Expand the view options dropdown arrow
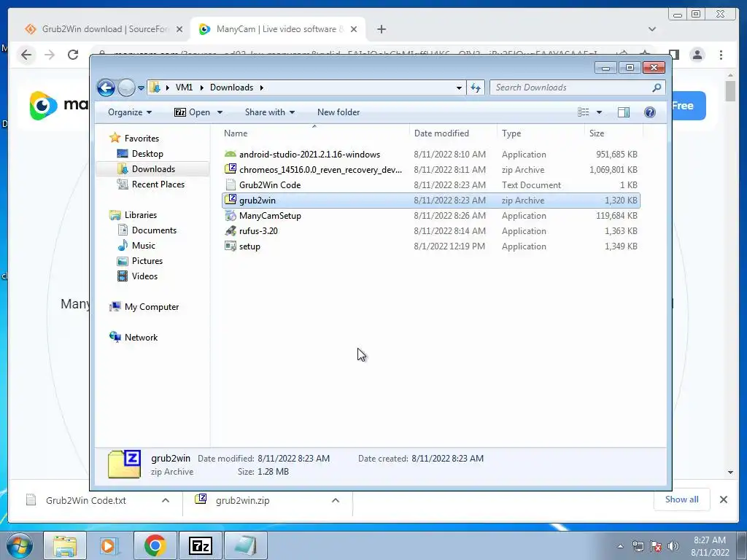The width and height of the screenshot is (747, 560). click(600, 112)
